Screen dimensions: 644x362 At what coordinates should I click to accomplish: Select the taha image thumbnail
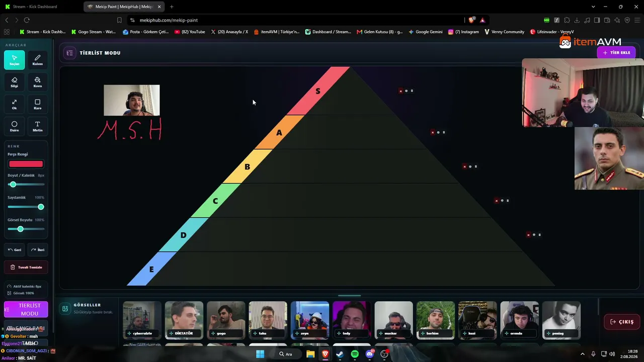click(x=268, y=320)
